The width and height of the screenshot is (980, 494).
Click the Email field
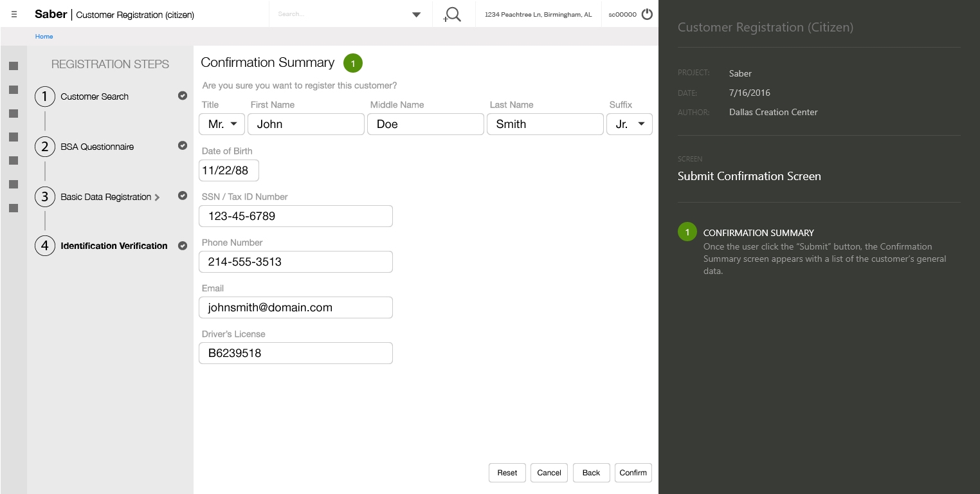pyautogui.click(x=296, y=307)
